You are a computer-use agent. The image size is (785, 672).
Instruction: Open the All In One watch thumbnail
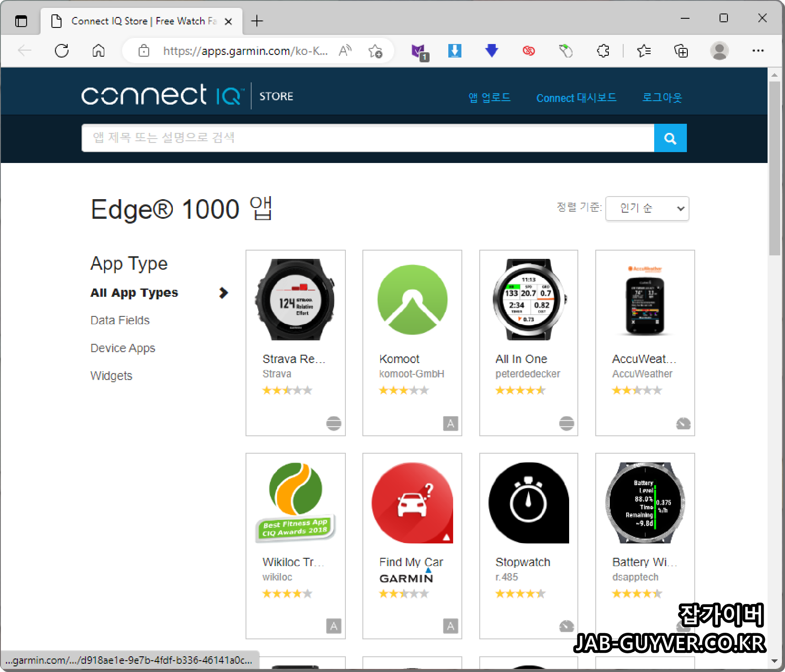pos(529,300)
